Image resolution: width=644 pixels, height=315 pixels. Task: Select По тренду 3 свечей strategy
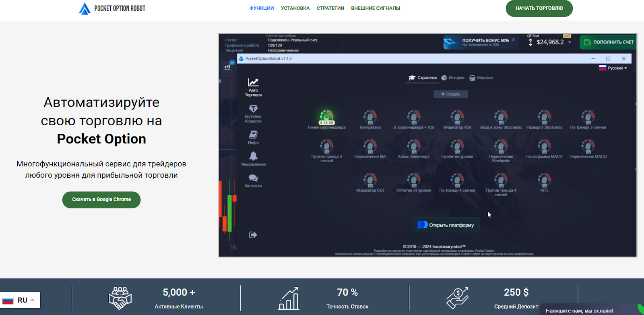pos(588,117)
